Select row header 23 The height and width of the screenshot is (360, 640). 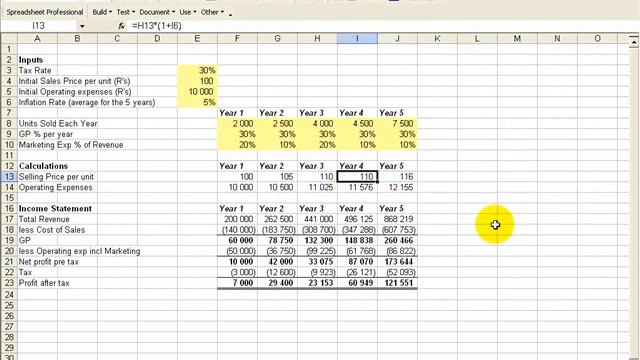[9, 283]
